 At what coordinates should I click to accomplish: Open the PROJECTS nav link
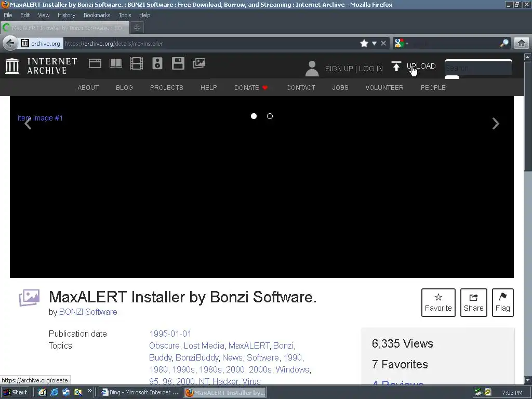coord(167,87)
